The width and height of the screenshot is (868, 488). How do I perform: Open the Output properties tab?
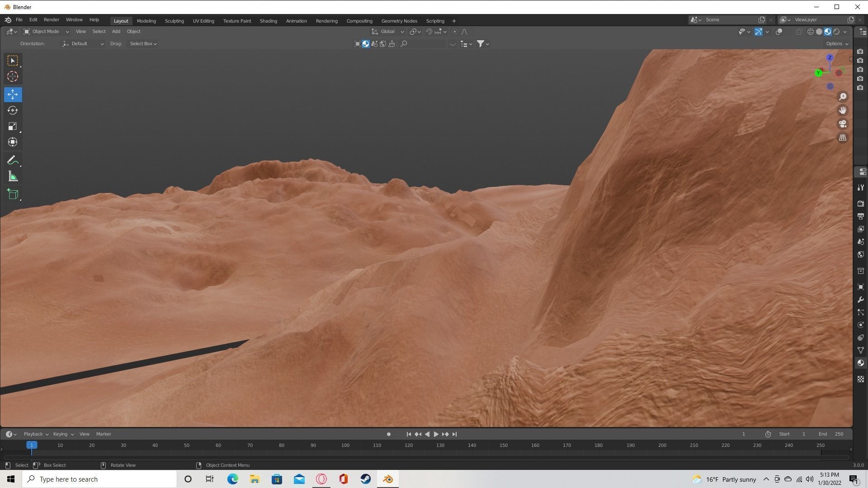pyautogui.click(x=861, y=216)
